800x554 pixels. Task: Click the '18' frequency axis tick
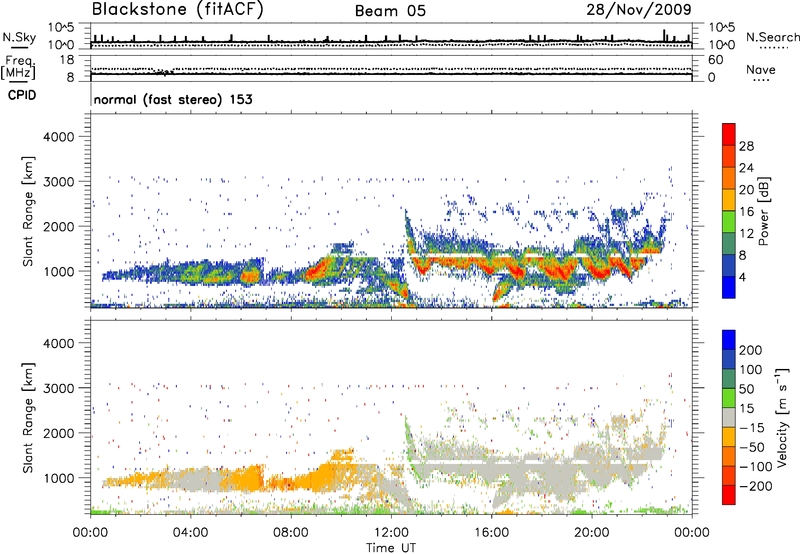[x=67, y=60]
